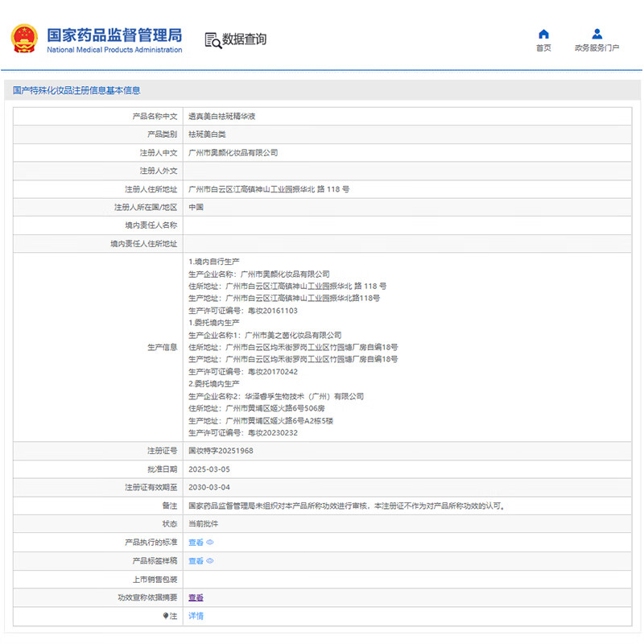Select the 政务服务门户 navigation label
Viewport: 644px width, 644px height.
point(597,48)
